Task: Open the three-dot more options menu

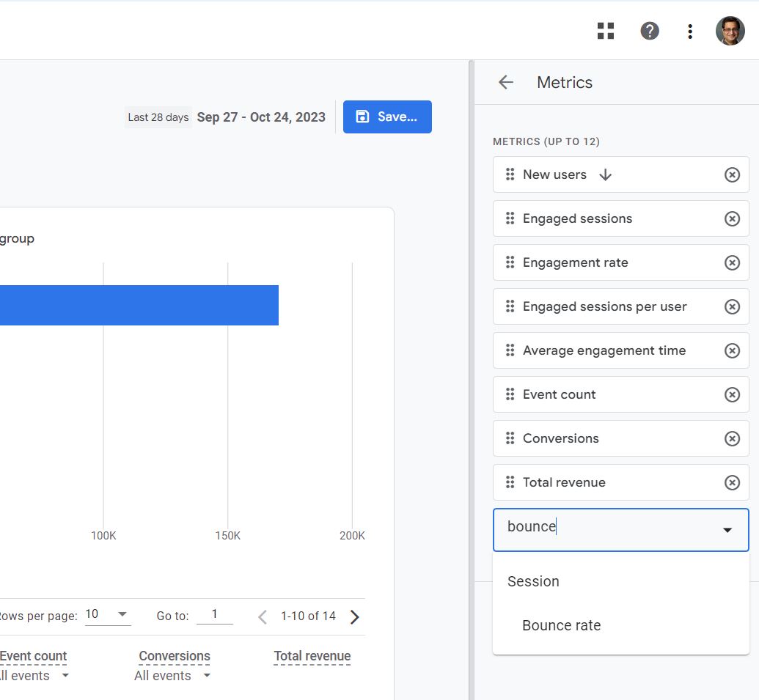Action: pyautogui.click(x=689, y=31)
